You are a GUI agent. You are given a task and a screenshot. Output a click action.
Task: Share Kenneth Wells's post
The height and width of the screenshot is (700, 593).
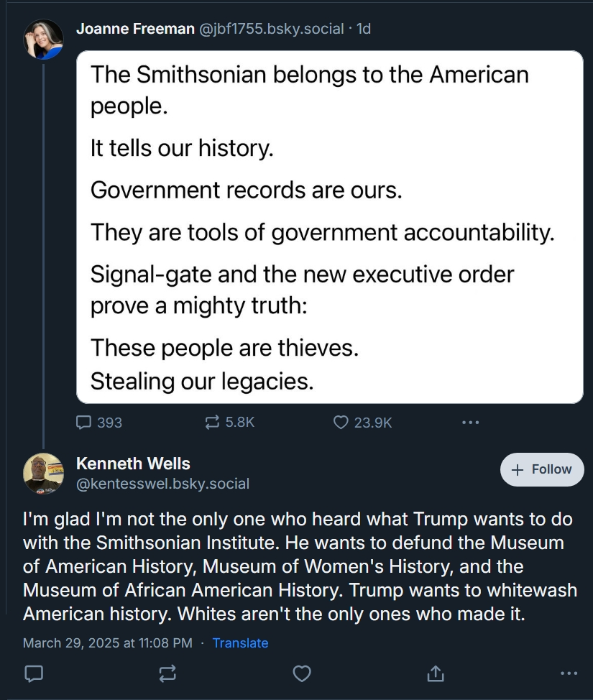tap(436, 673)
